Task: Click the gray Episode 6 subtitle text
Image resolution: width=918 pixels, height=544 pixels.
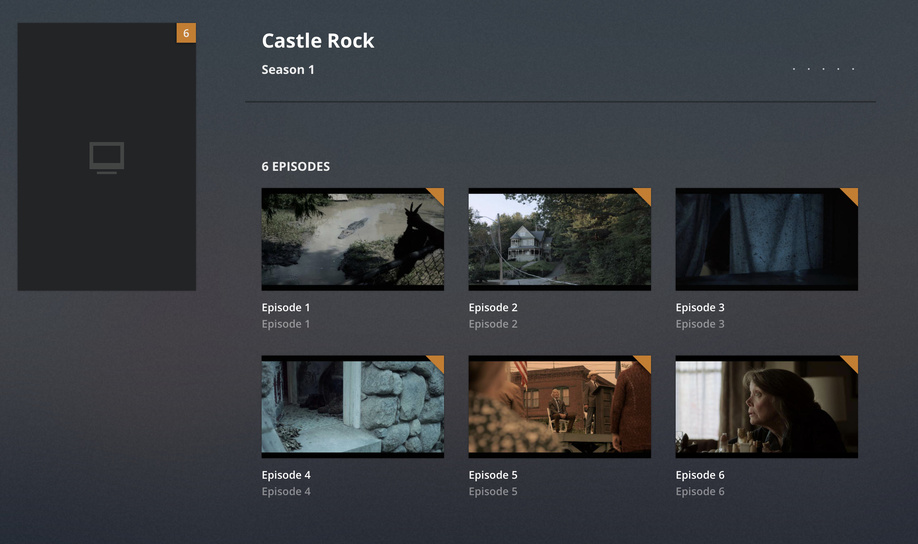Action: point(700,491)
